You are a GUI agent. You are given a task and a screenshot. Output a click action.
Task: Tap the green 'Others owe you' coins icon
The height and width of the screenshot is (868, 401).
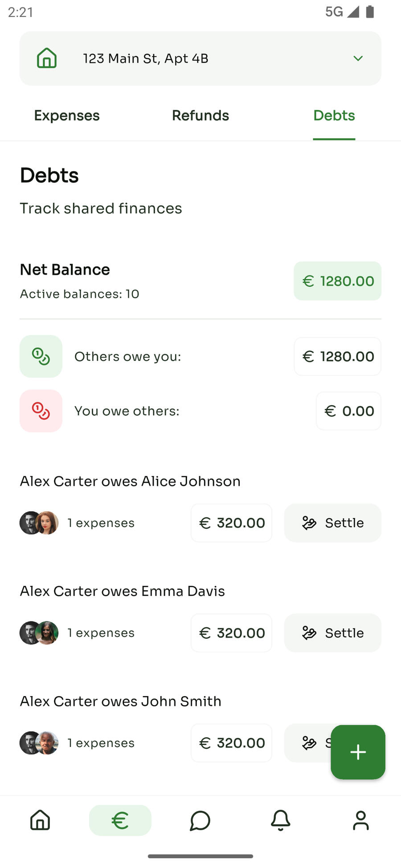41,357
